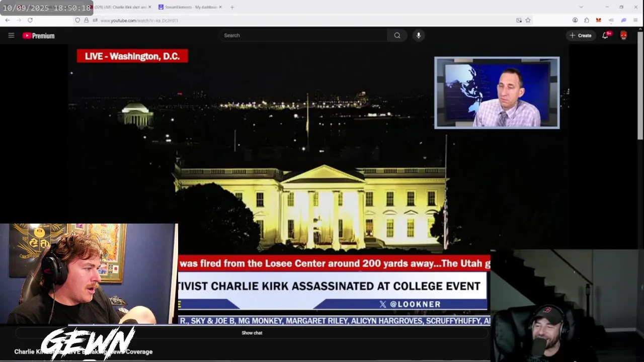Search with your voice microphone icon
This screenshot has height=362, width=644.
point(418,35)
